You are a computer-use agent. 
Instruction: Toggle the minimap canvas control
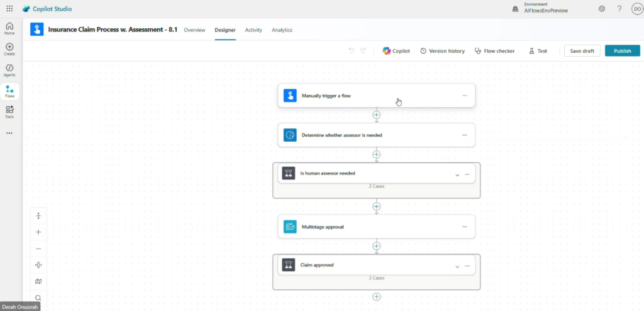pyautogui.click(x=38, y=281)
